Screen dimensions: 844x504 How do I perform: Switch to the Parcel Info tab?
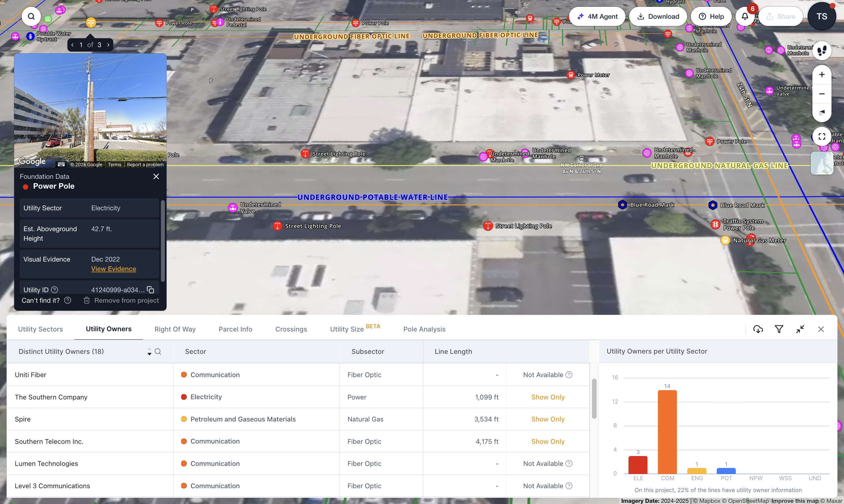coord(235,329)
